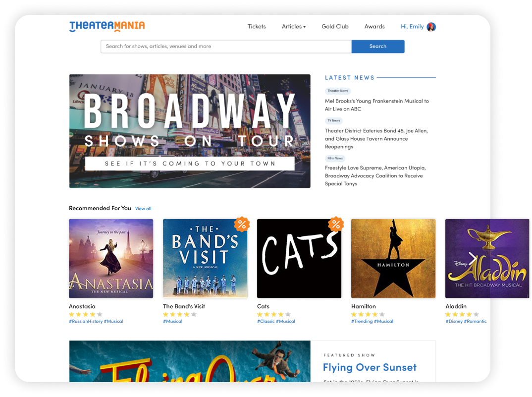Select the #Classic hashtag
The image size is (532, 397).
point(266,321)
